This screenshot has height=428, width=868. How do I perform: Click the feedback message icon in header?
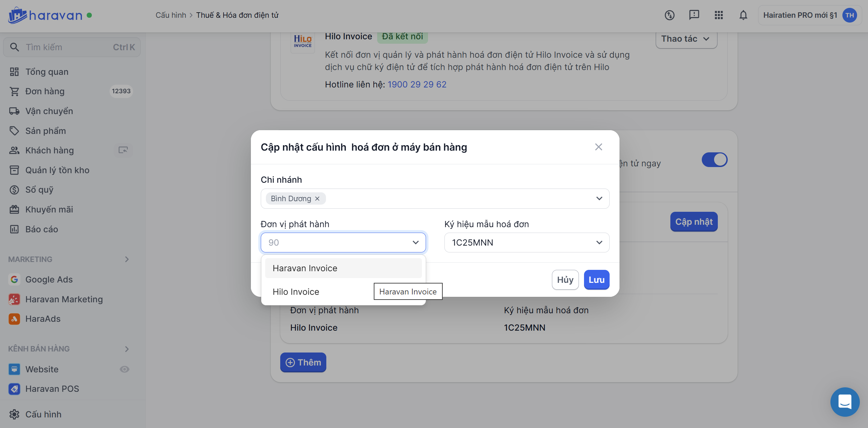(x=694, y=15)
